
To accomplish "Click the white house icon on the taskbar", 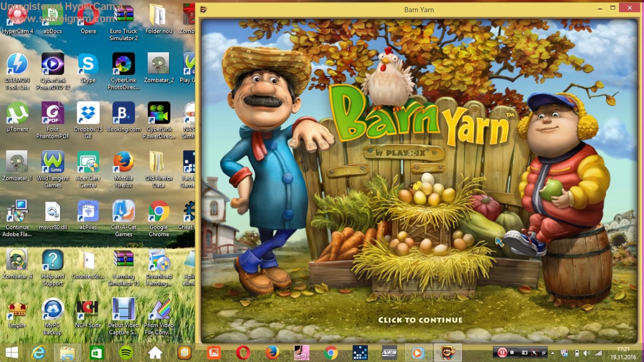I will [x=155, y=353].
